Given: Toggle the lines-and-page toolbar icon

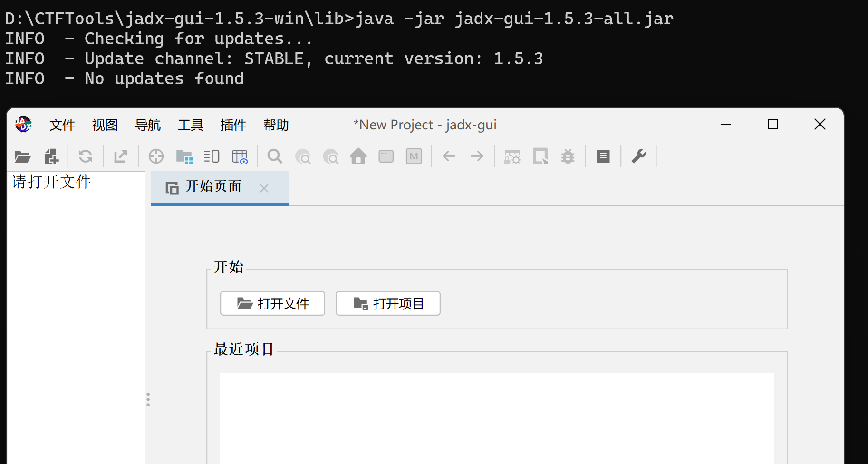Looking at the screenshot, I should 212,156.
